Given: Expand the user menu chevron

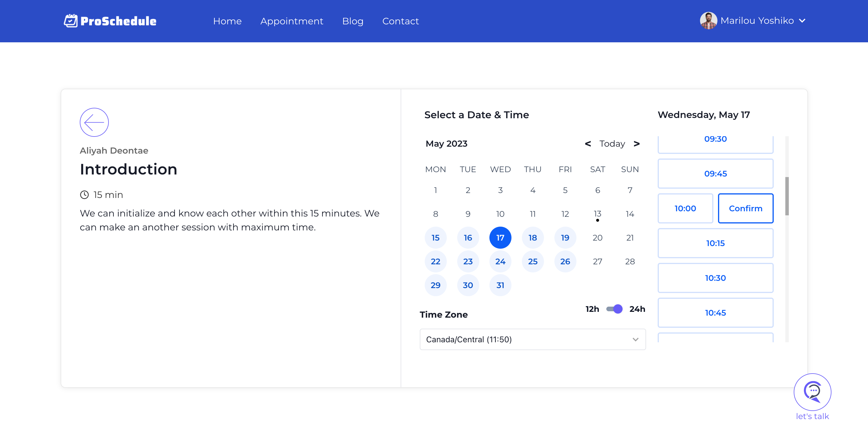Looking at the screenshot, I should click(802, 21).
